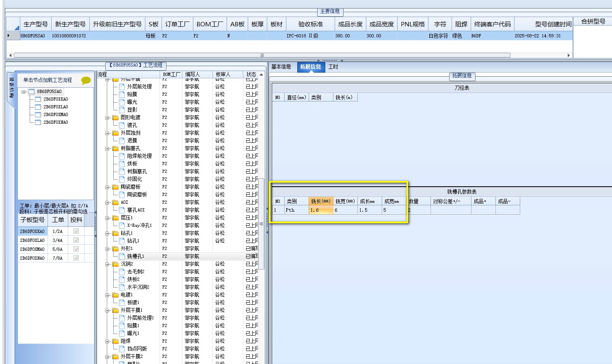Click the main info horizontal scrollbar thumb
Screen dimensions: 612x364
click(262, 55)
